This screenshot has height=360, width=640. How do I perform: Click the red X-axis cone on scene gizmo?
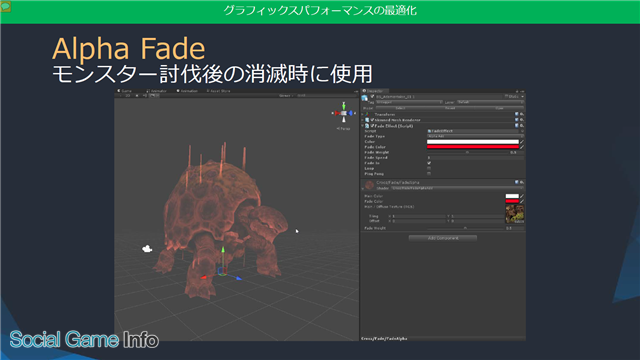(x=337, y=113)
